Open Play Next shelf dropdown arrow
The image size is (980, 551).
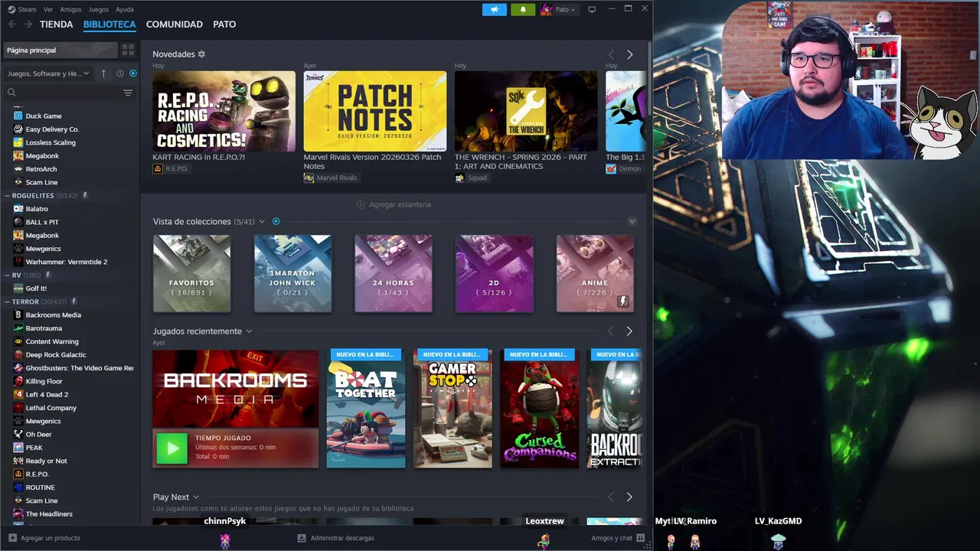196,497
